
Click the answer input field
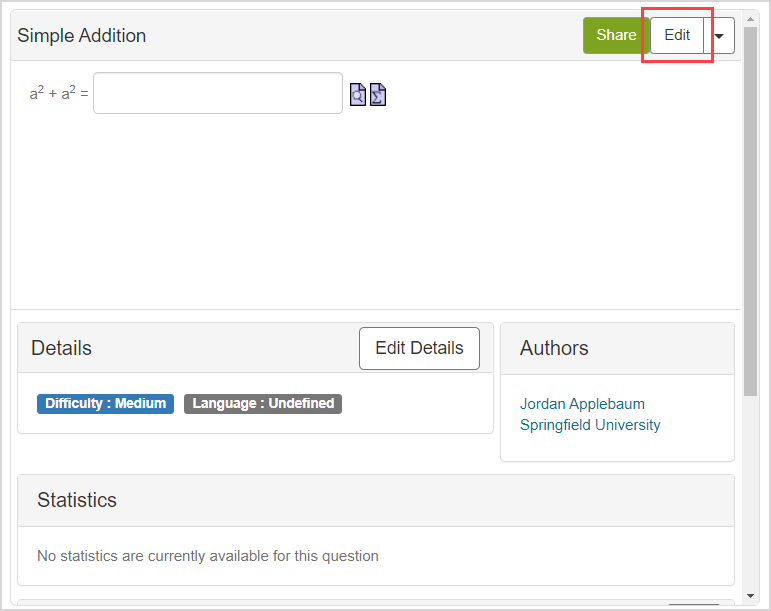click(218, 93)
